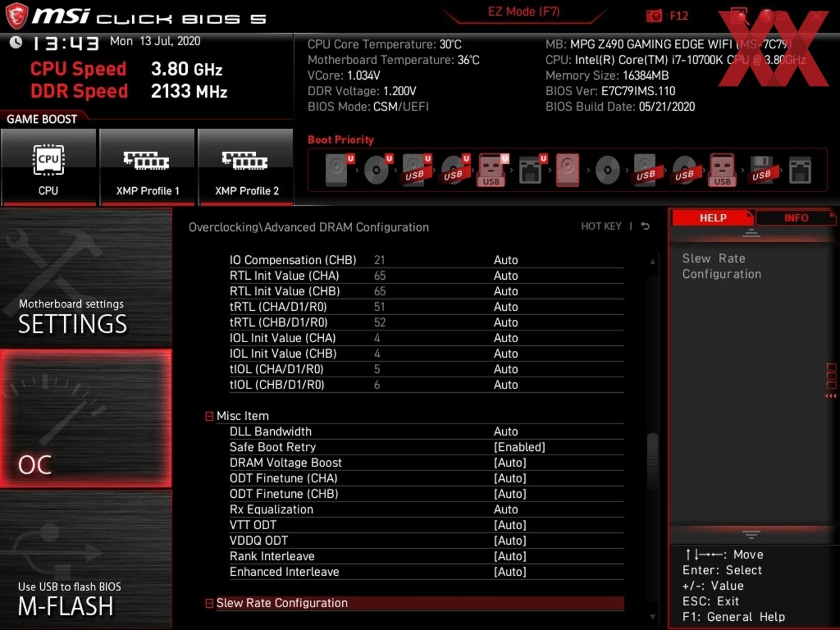
Task: Open ODT Finetune (CHB) [Auto] dropdown
Action: pyautogui.click(x=510, y=493)
